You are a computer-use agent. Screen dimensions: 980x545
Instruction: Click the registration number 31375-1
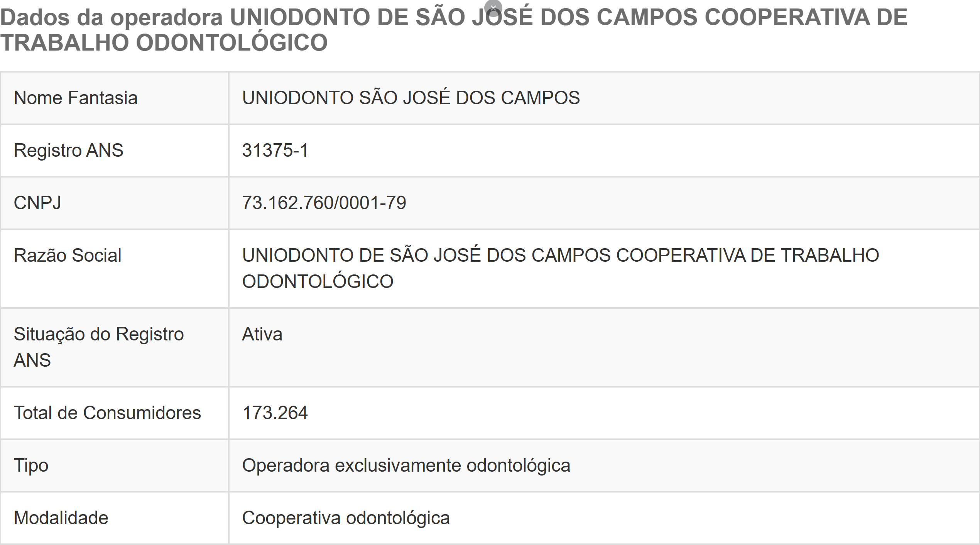pyautogui.click(x=275, y=150)
